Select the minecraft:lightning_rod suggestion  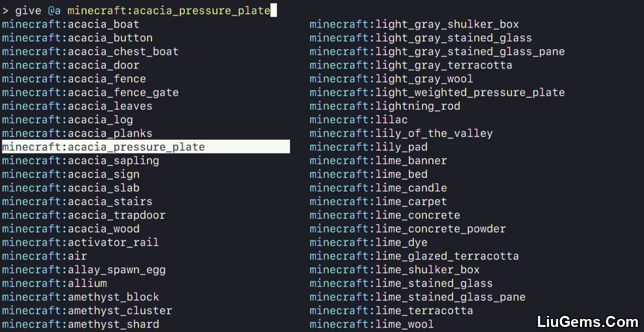point(385,106)
